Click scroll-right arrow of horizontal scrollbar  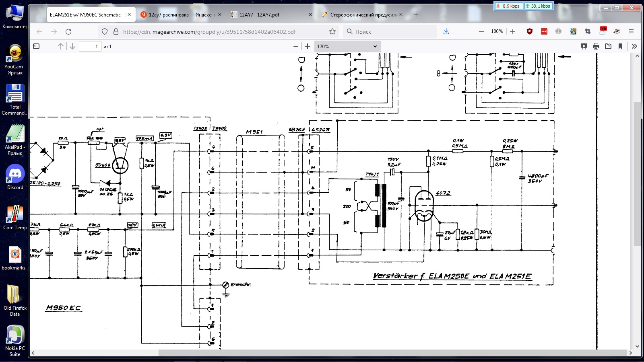pyautogui.click(x=630, y=353)
